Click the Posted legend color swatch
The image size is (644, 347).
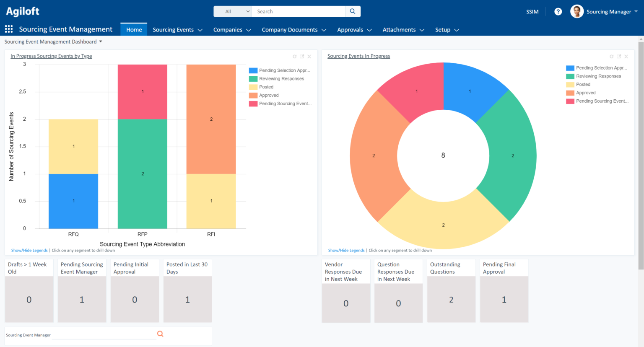pos(254,87)
